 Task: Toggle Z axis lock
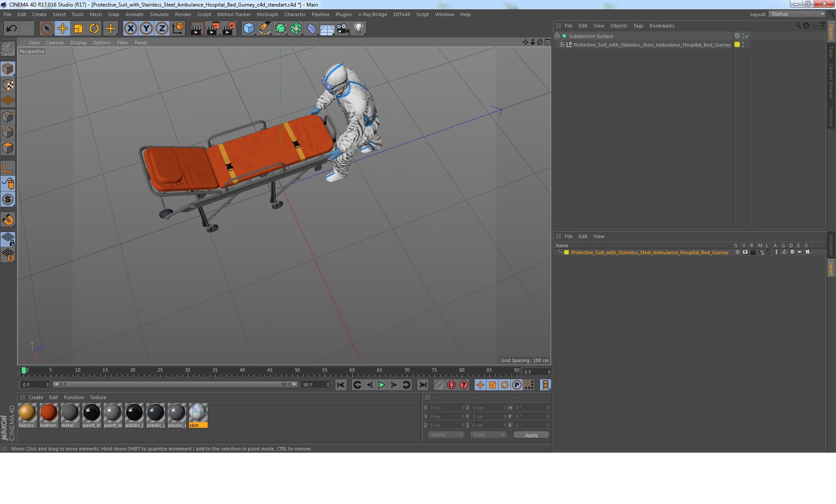(x=162, y=29)
